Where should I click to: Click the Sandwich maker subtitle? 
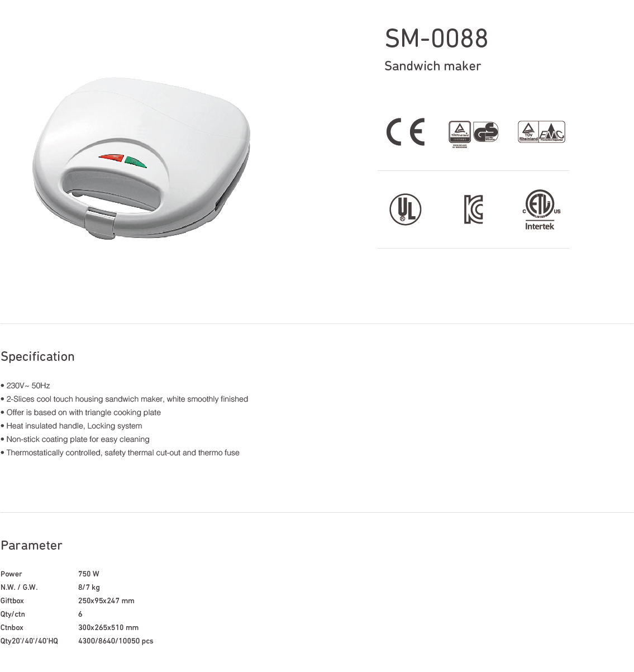pos(432,66)
